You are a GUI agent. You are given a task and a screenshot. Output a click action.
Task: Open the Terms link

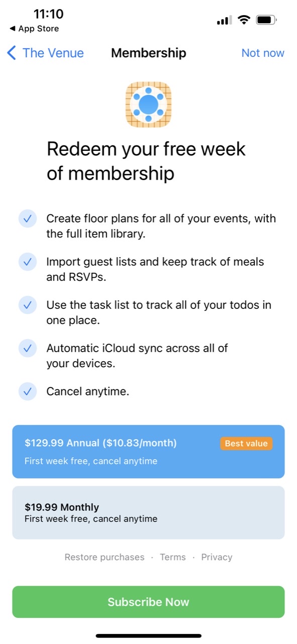173,557
